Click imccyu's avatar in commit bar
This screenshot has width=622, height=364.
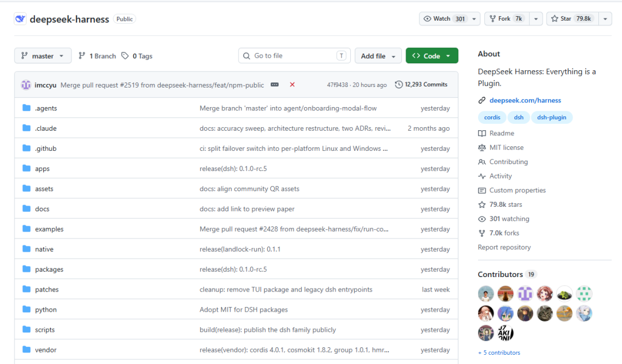tap(26, 85)
